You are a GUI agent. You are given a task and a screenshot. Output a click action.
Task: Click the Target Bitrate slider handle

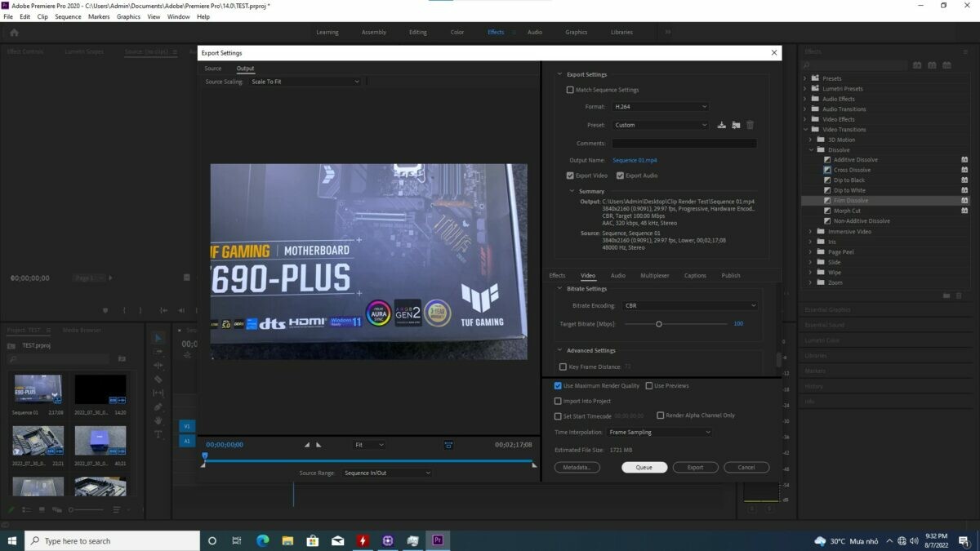coord(659,324)
